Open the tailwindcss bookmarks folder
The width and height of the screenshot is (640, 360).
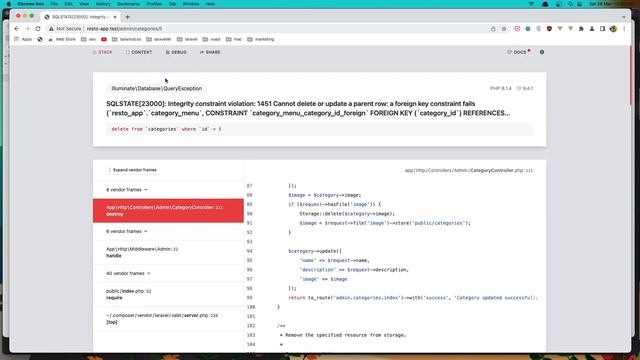127,39
